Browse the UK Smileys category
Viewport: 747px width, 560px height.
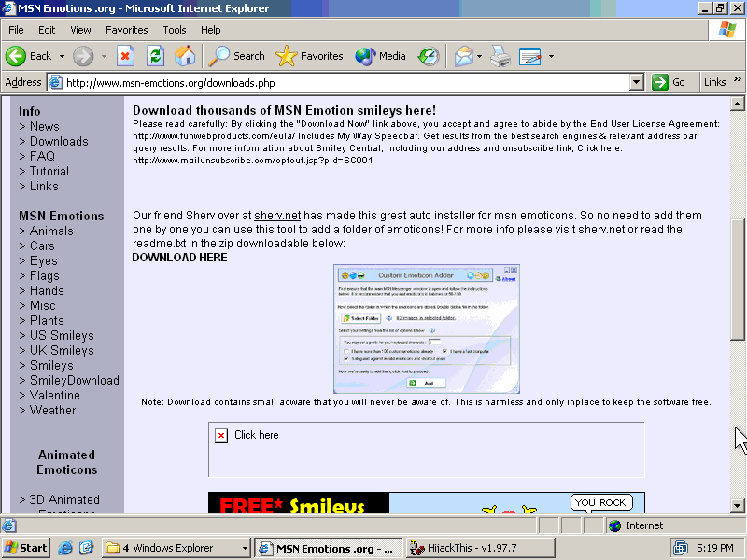(62, 351)
